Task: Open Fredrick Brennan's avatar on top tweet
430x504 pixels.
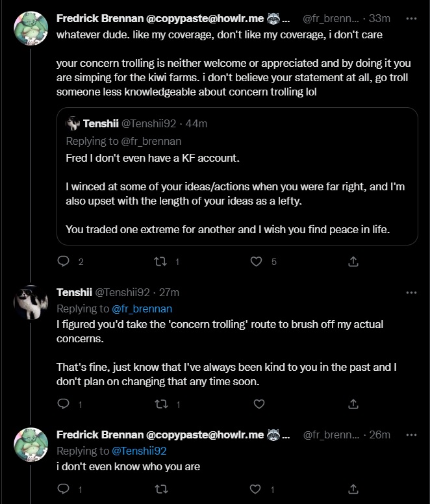Action: point(31,29)
